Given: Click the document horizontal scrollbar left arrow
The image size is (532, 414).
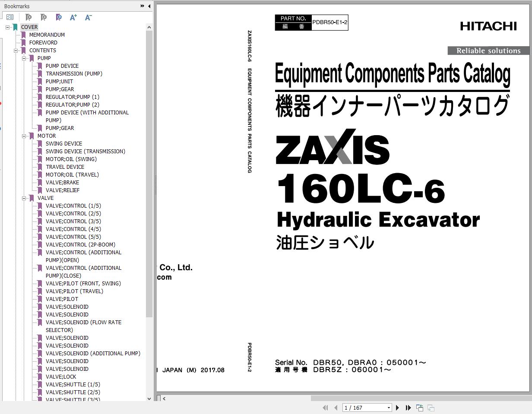Looking at the screenshot, I should click(164, 398).
